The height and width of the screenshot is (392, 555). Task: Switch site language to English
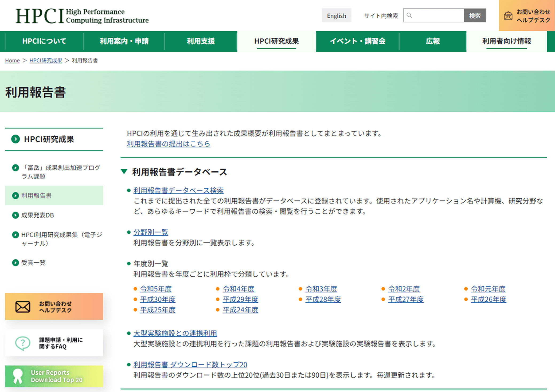click(x=337, y=15)
